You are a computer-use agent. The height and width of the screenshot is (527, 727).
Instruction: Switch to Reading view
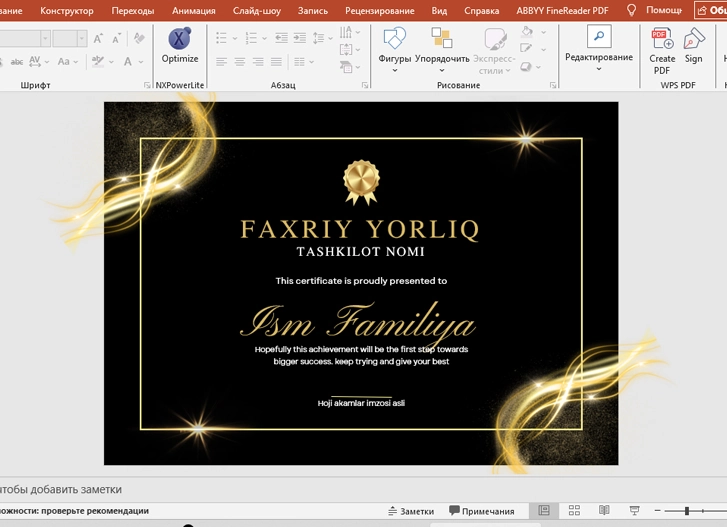[x=604, y=510]
